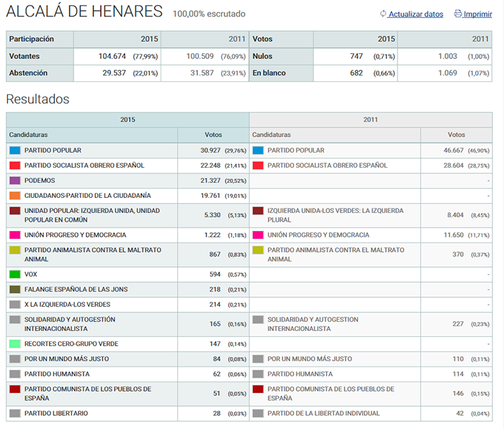
Task: Click the light green Recortes Cero swatch
Action: [15, 344]
